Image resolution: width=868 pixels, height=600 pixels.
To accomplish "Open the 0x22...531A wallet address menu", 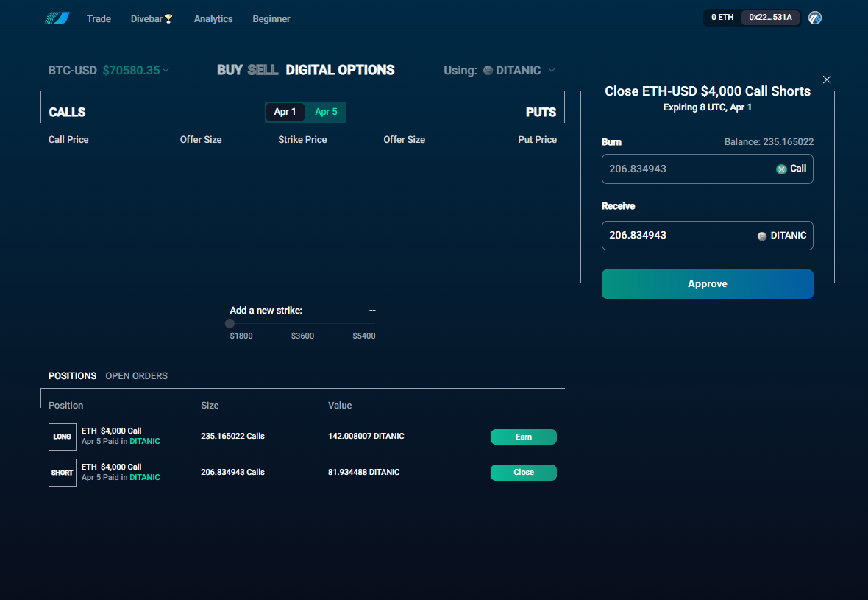I will coord(770,18).
